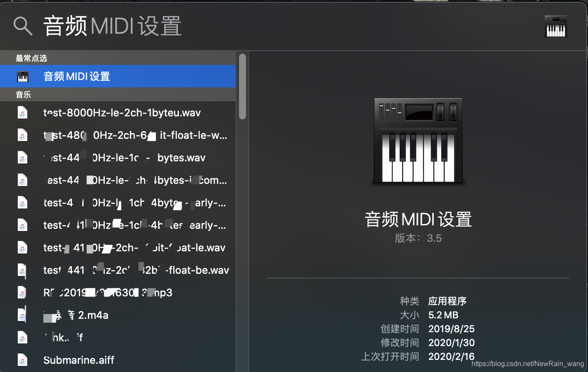Click the results list scrollbar thumb

point(242,86)
